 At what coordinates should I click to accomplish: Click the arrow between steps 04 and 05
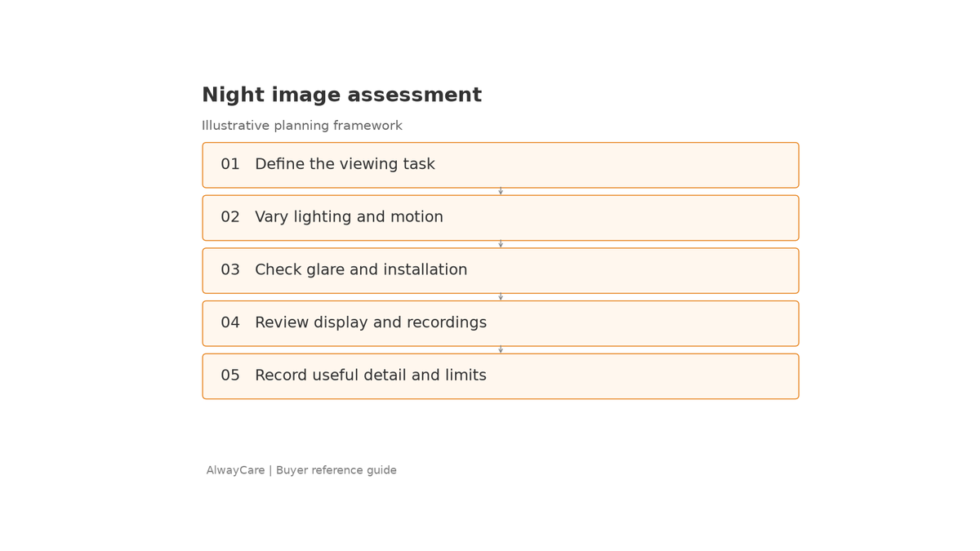pyautogui.click(x=501, y=350)
